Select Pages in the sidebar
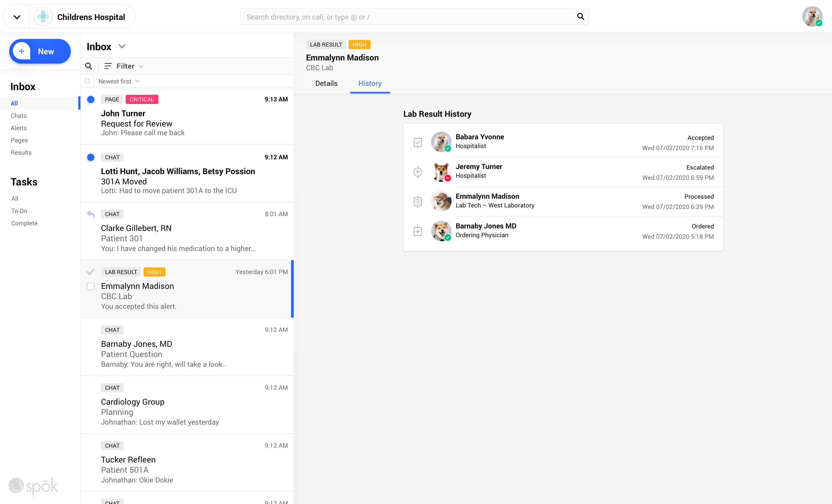Image resolution: width=832 pixels, height=504 pixels. pyautogui.click(x=19, y=140)
